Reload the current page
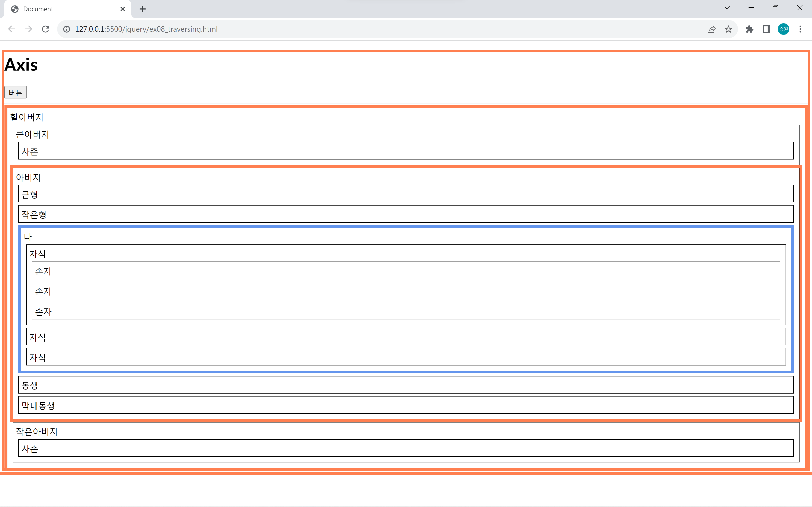 tap(46, 29)
